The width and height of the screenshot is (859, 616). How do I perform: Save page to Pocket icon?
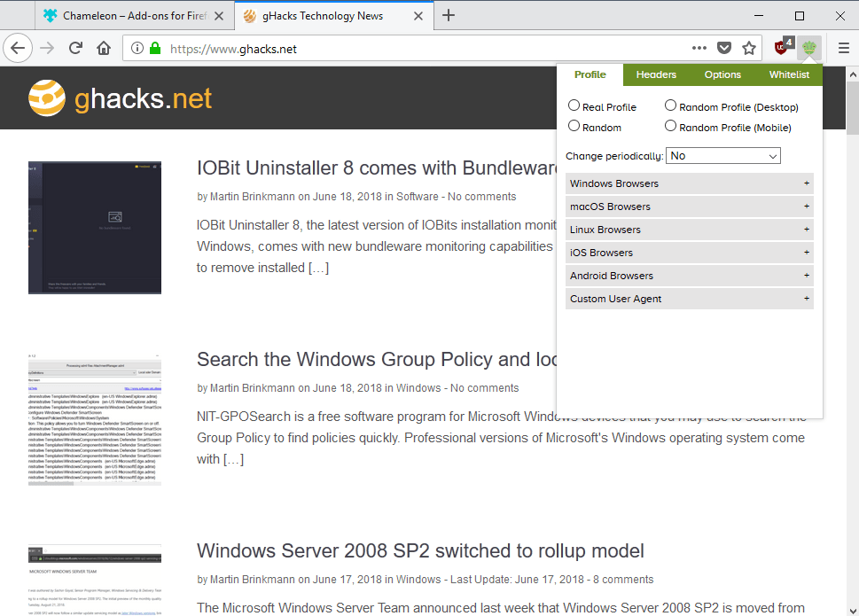724,48
